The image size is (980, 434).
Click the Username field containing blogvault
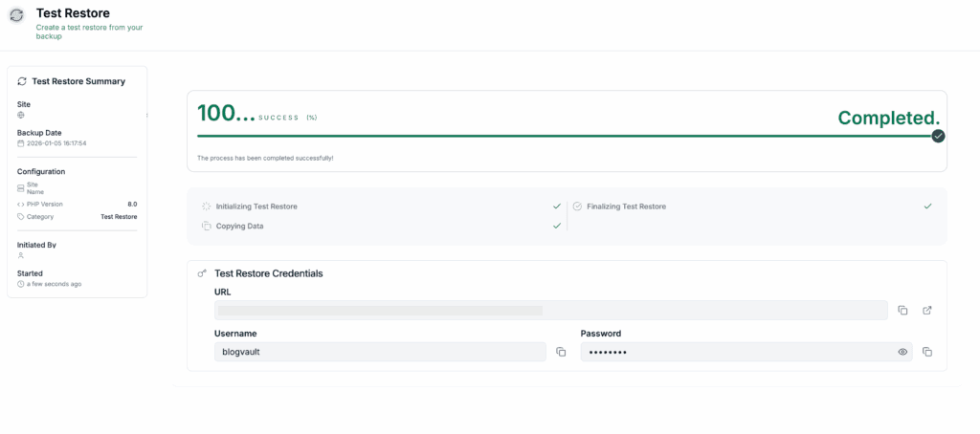coord(380,352)
